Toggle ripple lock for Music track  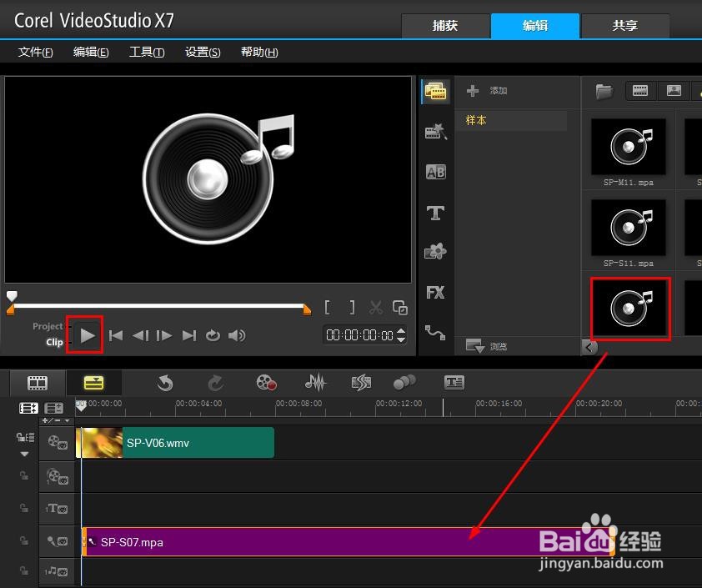pyautogui.click(x=24, y=570)
